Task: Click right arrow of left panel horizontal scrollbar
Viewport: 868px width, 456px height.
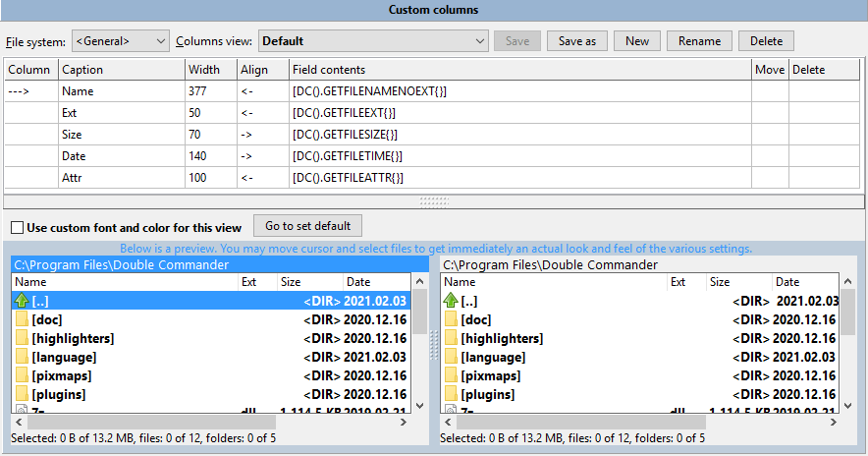Action: [x=405, y=422]
